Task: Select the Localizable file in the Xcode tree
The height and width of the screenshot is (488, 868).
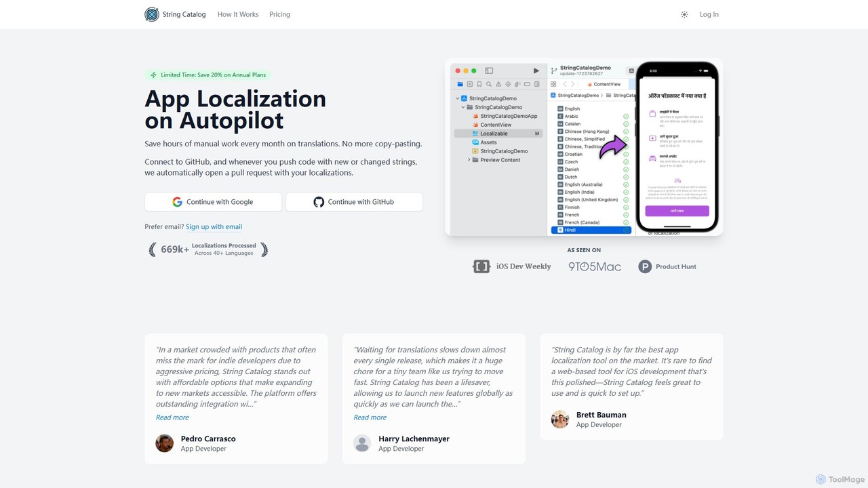Action: (497, 134)
